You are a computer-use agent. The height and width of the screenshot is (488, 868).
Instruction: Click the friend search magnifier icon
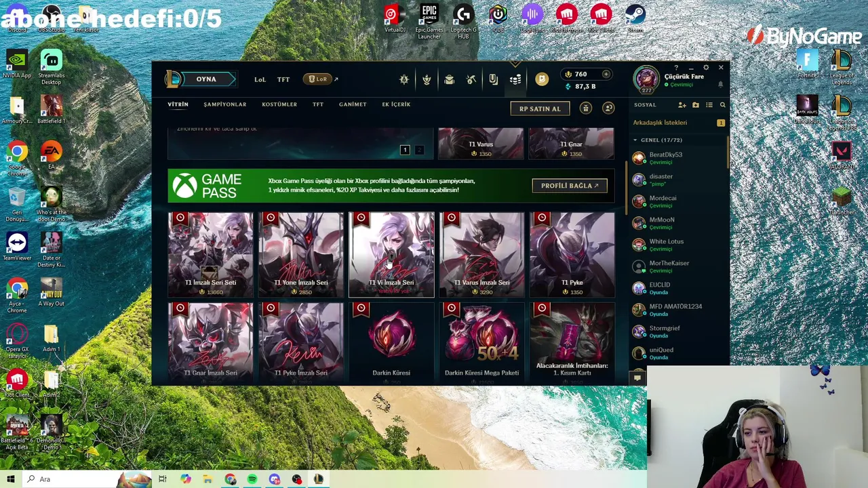click(722, 105)
